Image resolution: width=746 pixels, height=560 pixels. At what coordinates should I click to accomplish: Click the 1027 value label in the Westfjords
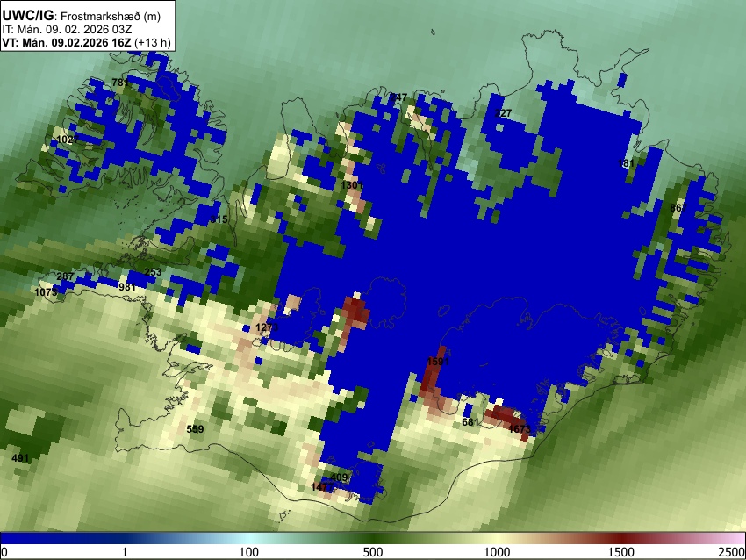pyautogui.click(x=68, y=140)
